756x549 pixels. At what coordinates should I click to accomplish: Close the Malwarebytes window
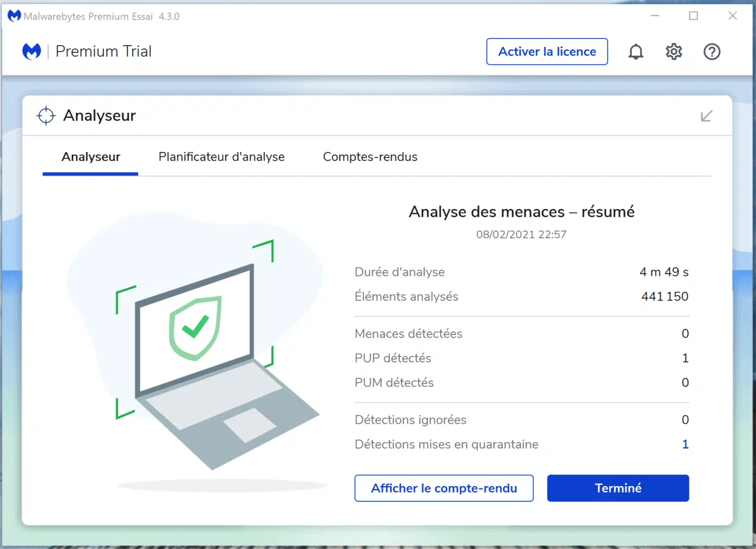[x=732, y=16]
